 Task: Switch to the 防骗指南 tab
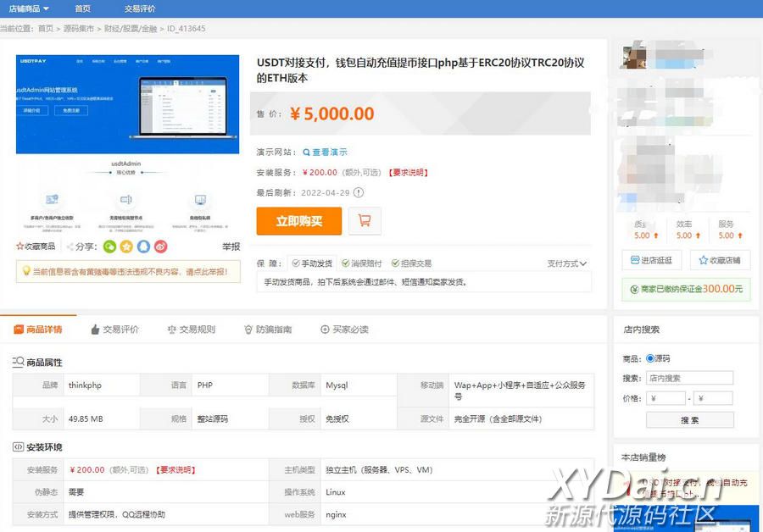[267, 330]
